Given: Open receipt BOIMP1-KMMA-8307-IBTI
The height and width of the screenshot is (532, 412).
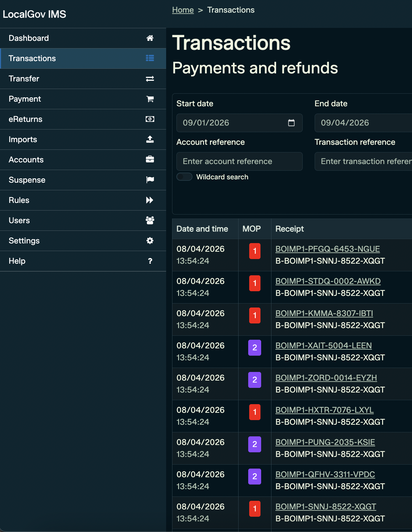Looking at the screenshot, I should [x=324, y=313].
